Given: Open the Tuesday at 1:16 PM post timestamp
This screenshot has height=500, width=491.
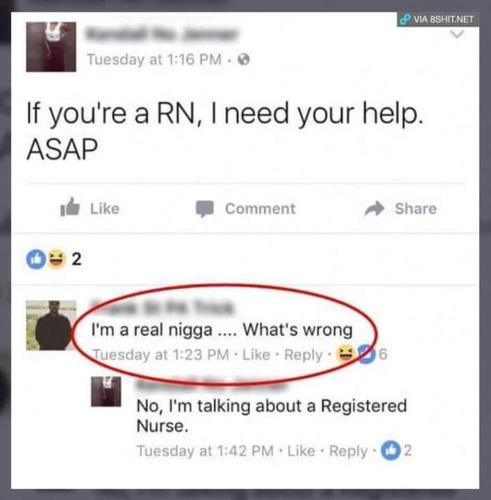Looking at the screenshot, I should (x=154, y=60).
